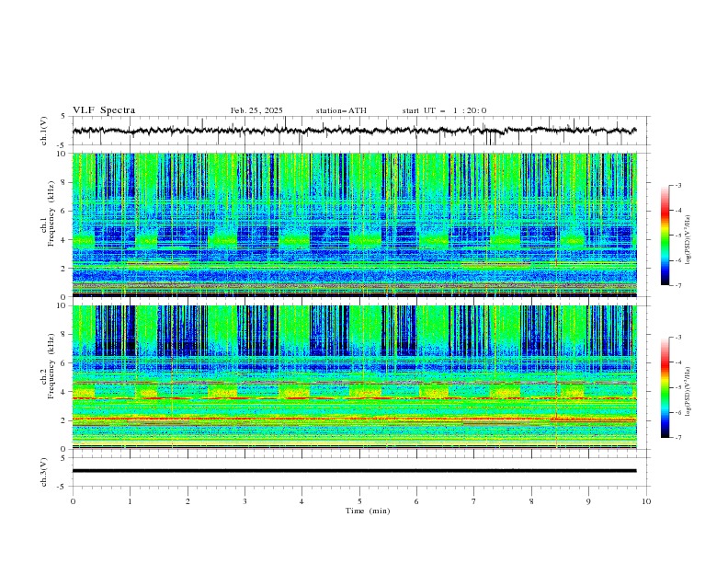Click the "-3" tick on ch.1 color bar
This screenshot has width=728, height=563.
677,185
